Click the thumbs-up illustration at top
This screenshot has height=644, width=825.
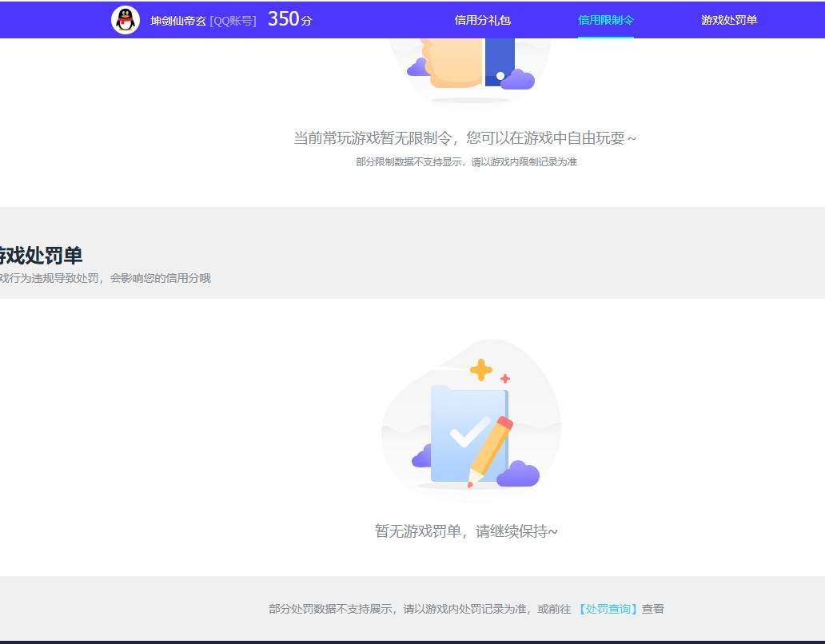coord(470,70)
